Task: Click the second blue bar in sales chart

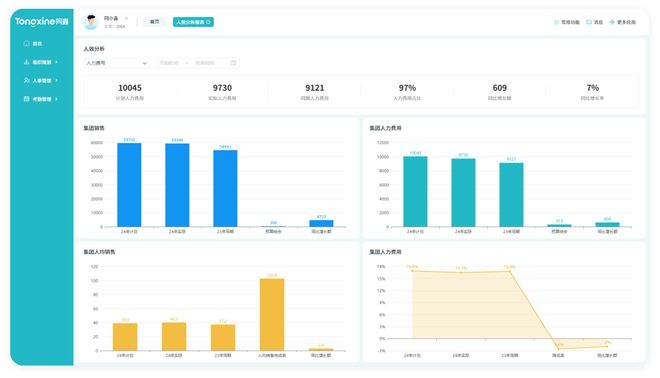Action: 177,185
